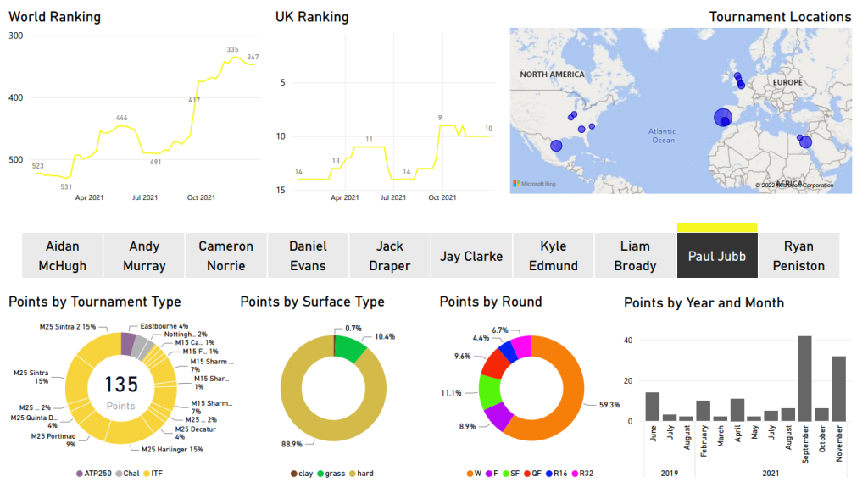The image size is (868, 493).
Task: Toggle the Kyle Edmund slicer tile
Action: (x=554, y=256)
